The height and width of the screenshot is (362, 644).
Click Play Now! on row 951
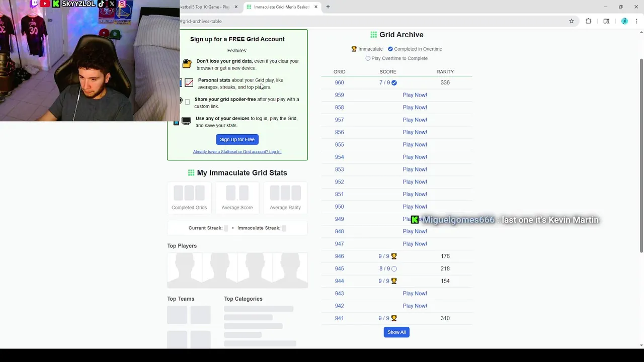coord(415,194)
